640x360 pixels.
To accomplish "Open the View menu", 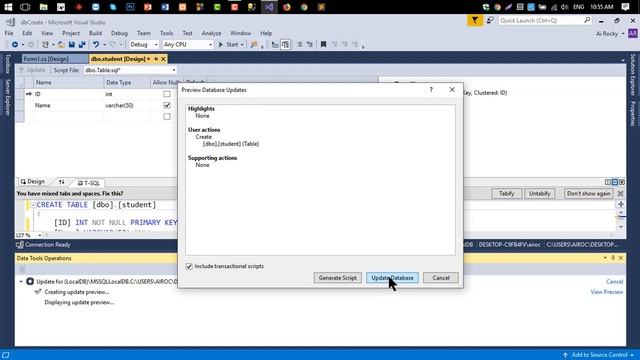I will pyautogui.click(x=47, y=33).
